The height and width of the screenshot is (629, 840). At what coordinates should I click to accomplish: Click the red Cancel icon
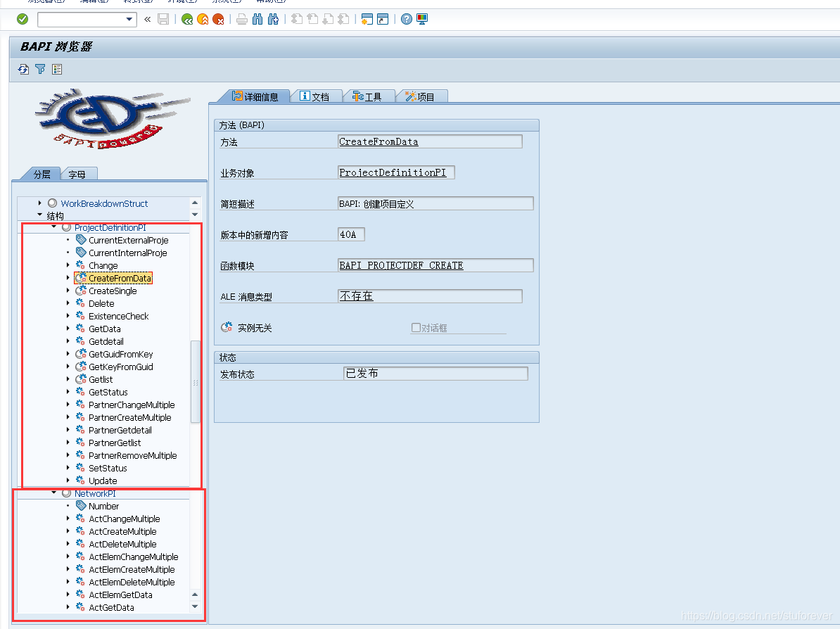point(218,19)
